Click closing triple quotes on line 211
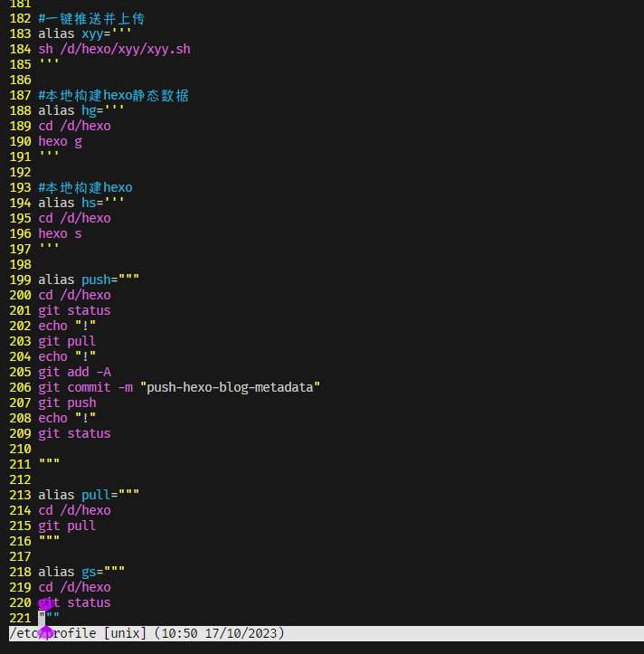 point(49,462)
